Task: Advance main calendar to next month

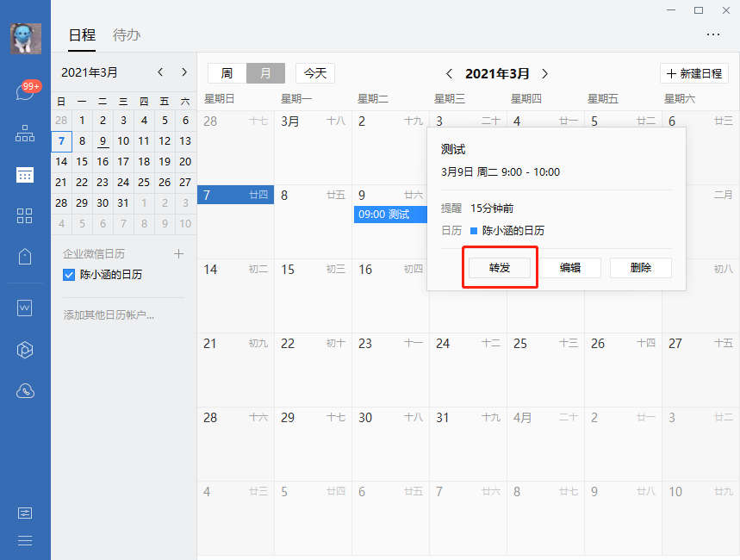Action: point(544,74)
